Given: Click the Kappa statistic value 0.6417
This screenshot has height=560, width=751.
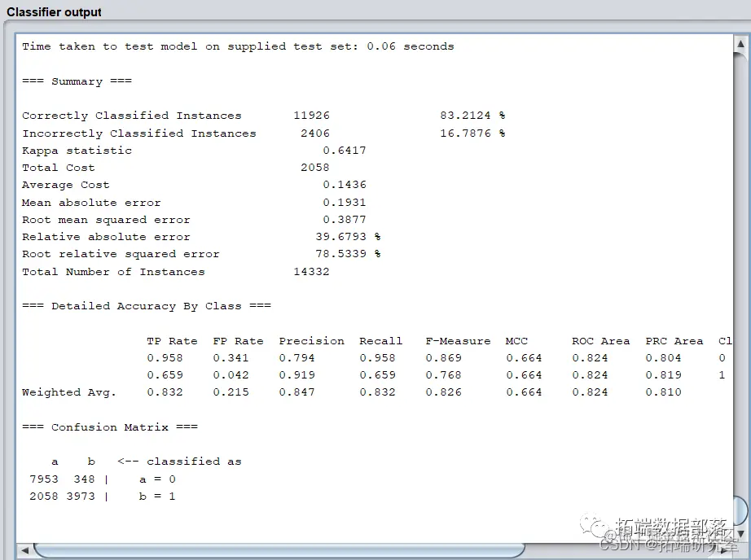Looking at the screenshot, I should point(345,151).
